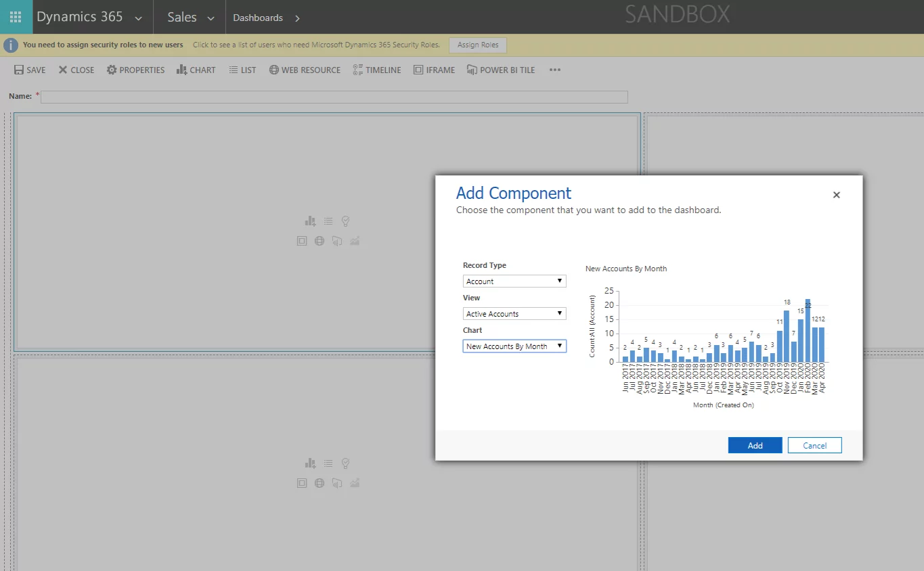The height and width of the screenshot is (571, 924).
Task: Insert a LIST from the toolbar
Action: pyautogui.click(x=242, y=70)
